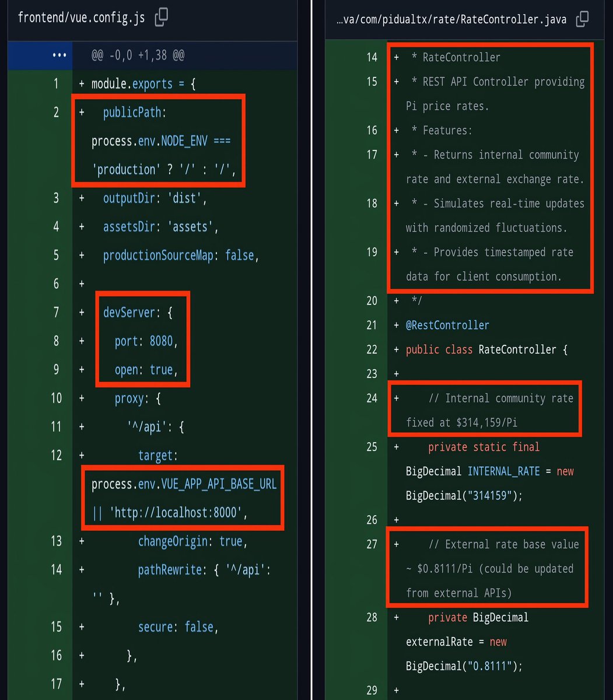The width and height of the screenshot is (613, 700).
Task: Select the hunk header '@@ -0,0 +1,38 @@'
Action: tap(138, 55)
